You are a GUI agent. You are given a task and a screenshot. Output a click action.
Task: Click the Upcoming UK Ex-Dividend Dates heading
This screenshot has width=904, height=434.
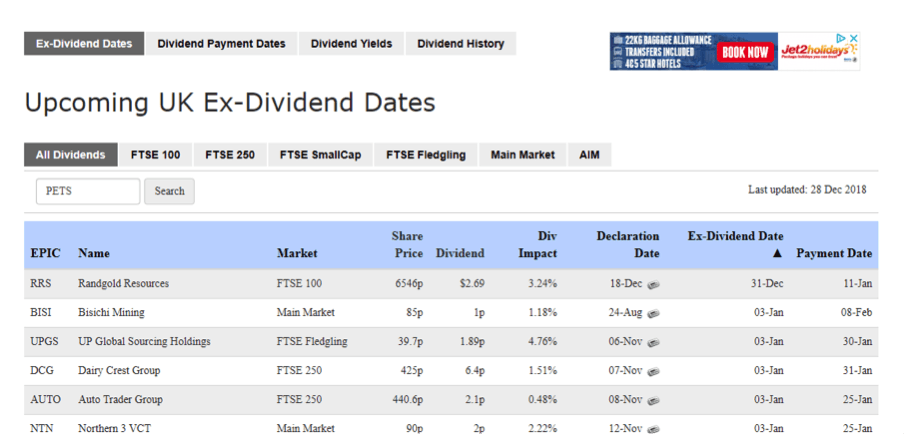tap(230, 103)
